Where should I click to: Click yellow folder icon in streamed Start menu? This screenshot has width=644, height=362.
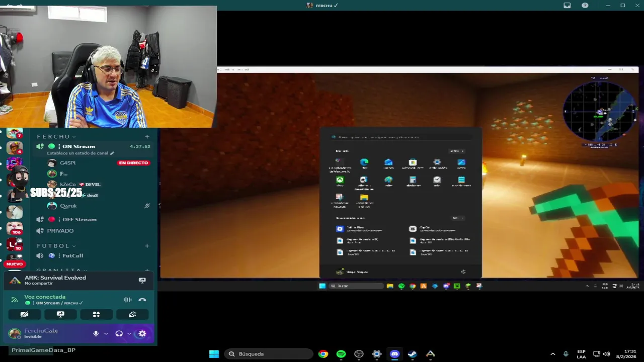click(364, 198)
